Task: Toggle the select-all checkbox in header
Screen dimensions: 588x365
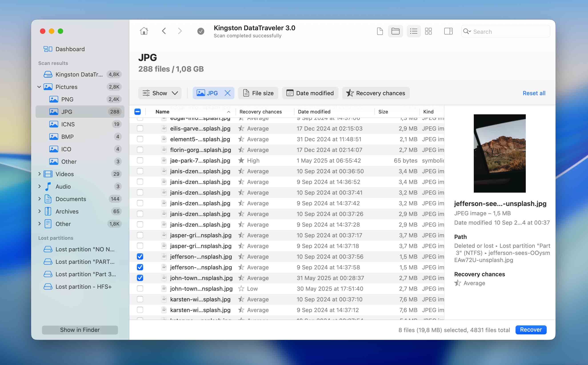Action: point(138,111)
